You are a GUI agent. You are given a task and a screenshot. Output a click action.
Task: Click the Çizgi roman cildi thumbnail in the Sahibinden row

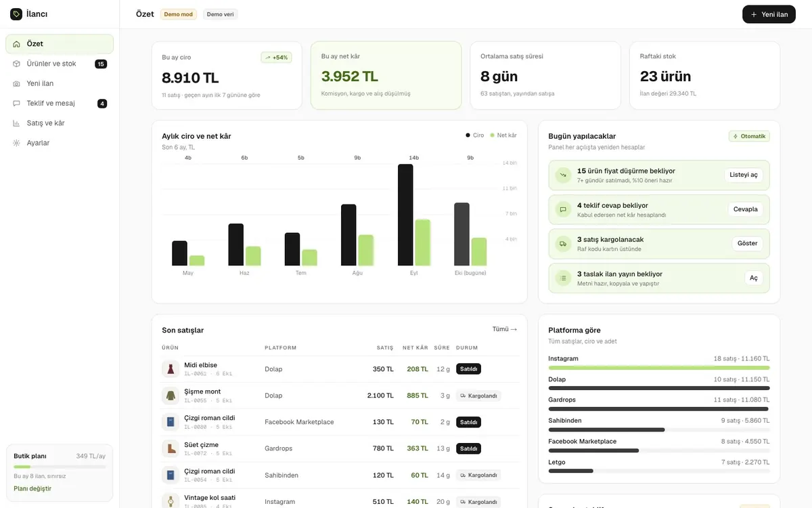tap(171, 475)
